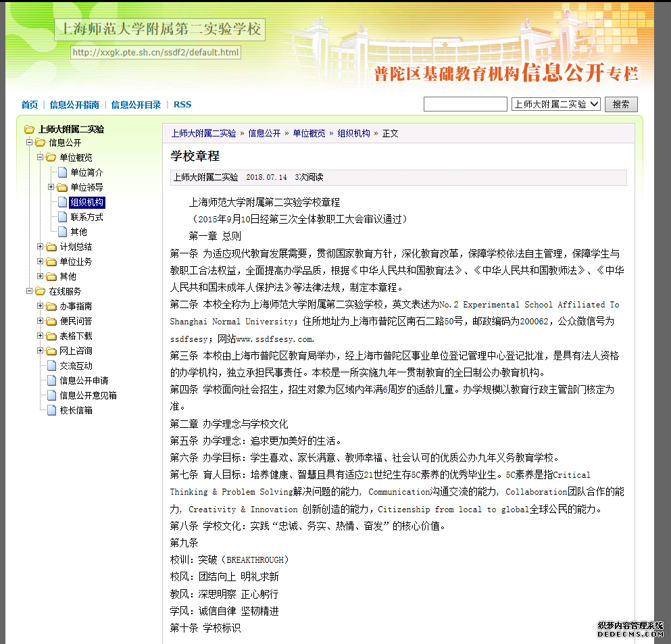This screenshot has width=671, height=644.
Task: Click the folder icon beside 办事指南
Action: 51,306
